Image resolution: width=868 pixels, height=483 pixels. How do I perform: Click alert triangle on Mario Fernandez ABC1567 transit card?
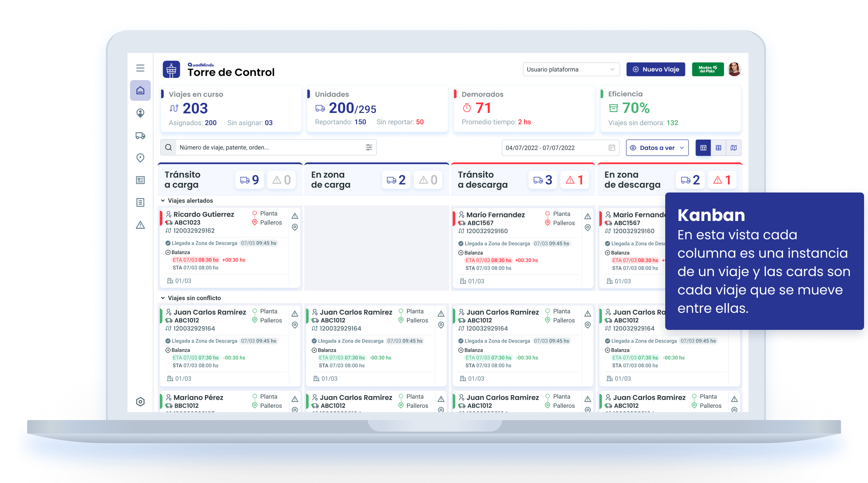(x=588, y=216)
